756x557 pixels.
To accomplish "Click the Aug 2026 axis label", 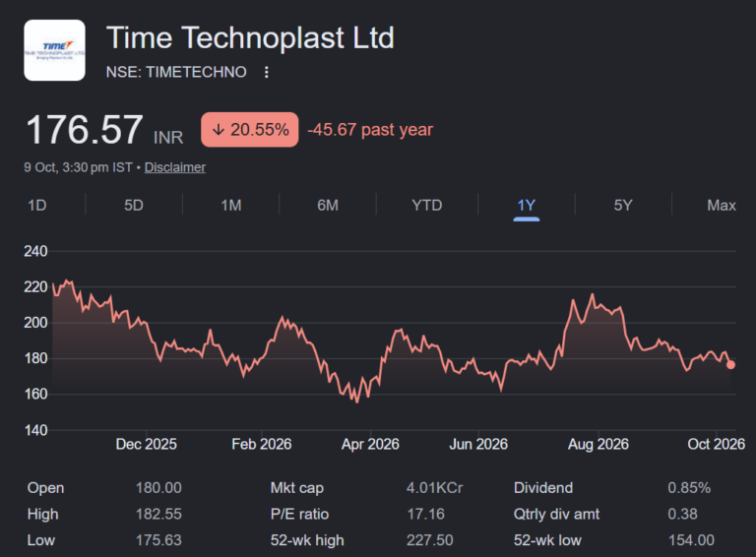I will (x=598, y=444).
